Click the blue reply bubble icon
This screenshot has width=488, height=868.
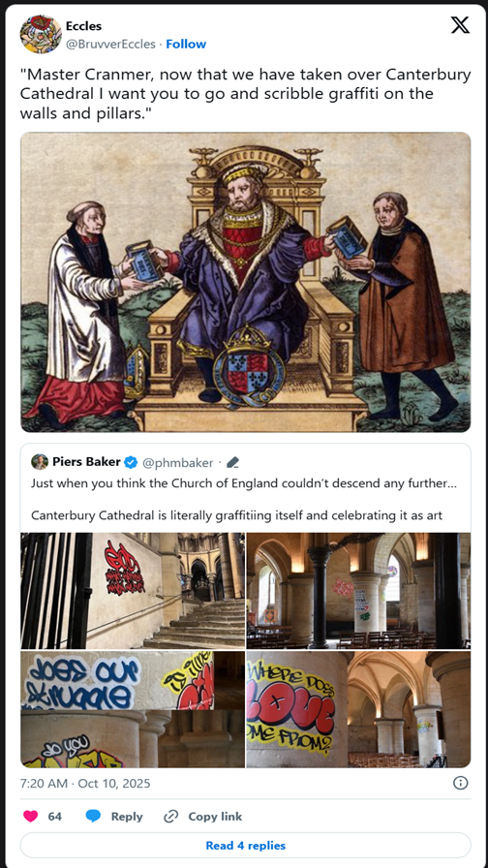tap(93, 816)
